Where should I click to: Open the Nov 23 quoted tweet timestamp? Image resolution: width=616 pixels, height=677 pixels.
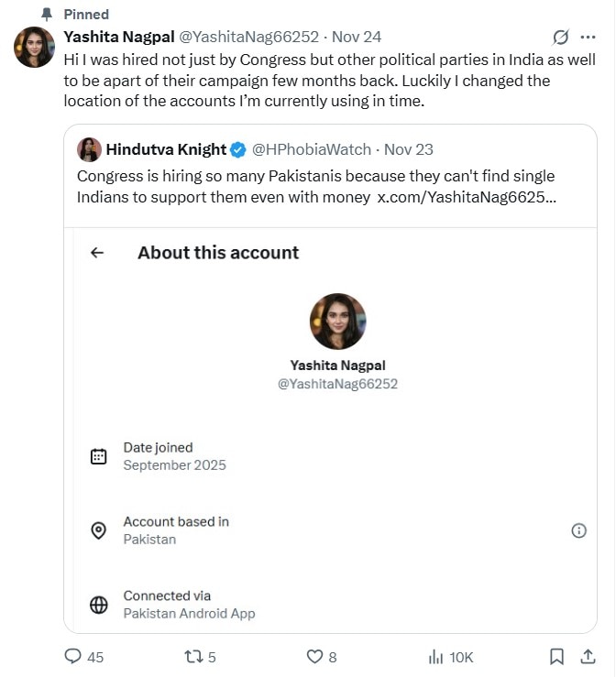click(409, 149)
